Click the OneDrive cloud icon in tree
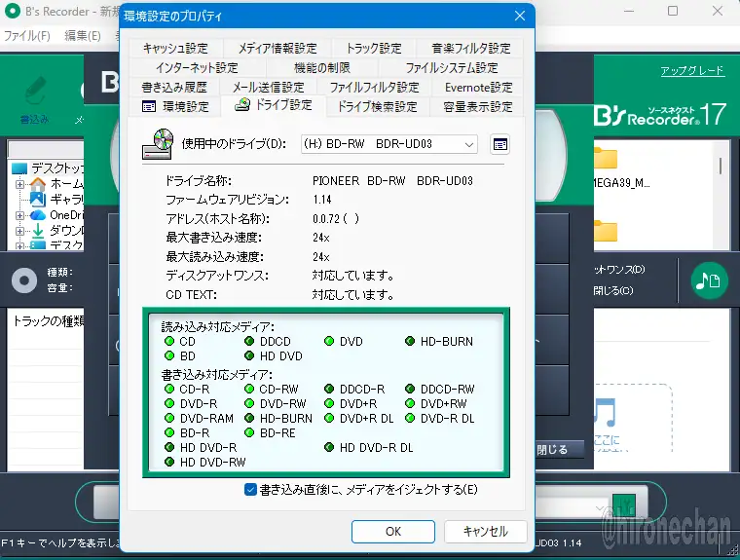740x560 pixels. click(x=38, y=214)
